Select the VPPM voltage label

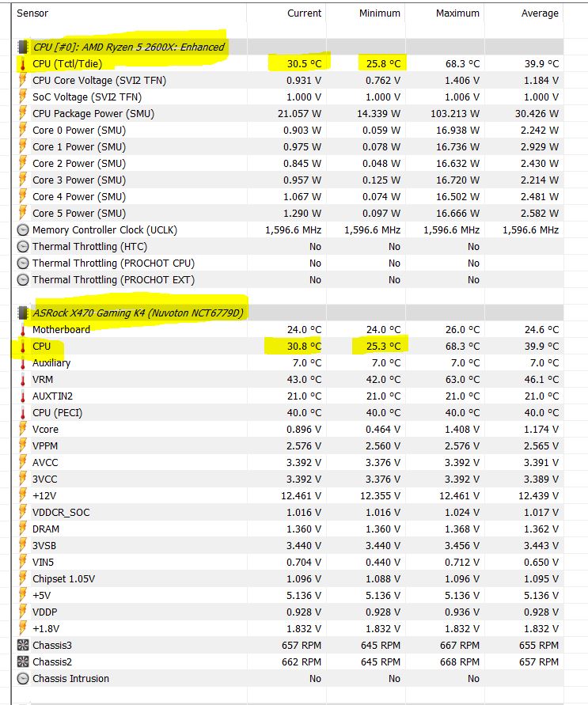pos(45,446)
